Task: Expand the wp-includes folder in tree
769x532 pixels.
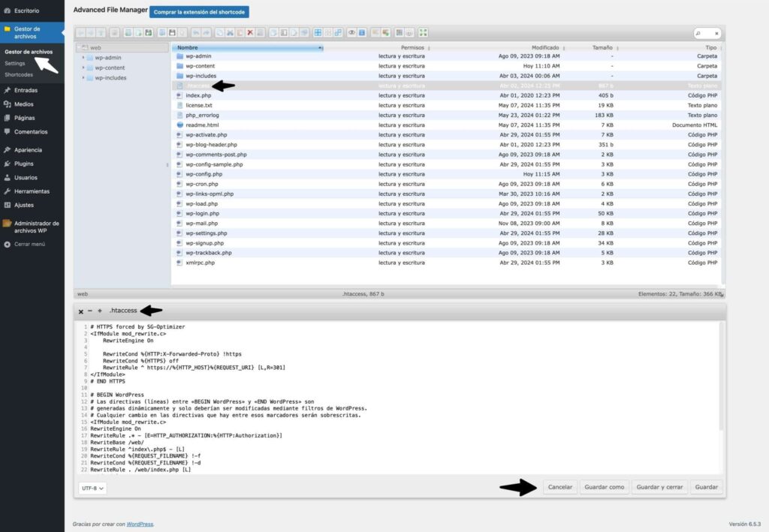Action: point(83,77)
